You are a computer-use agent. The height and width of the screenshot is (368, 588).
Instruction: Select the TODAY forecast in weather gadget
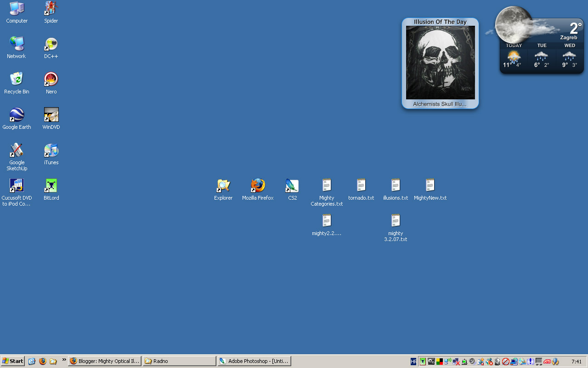pyautogui.click(x=514, y=56)
